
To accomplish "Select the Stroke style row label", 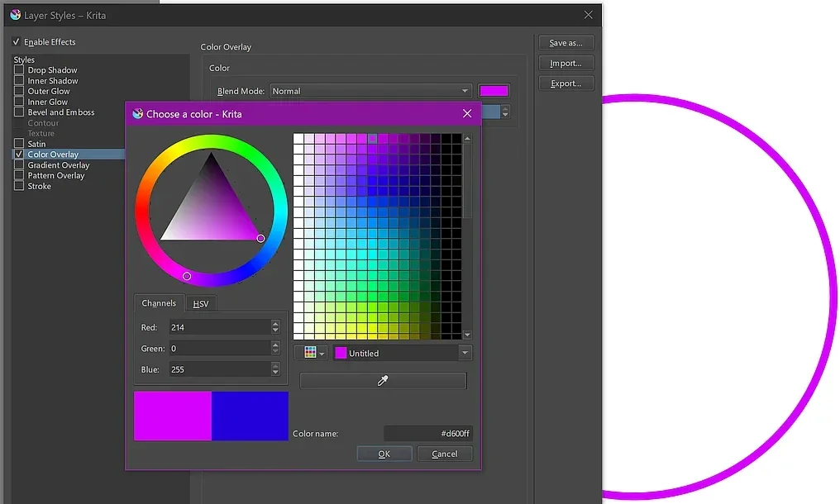I will [x=39, y=187].
